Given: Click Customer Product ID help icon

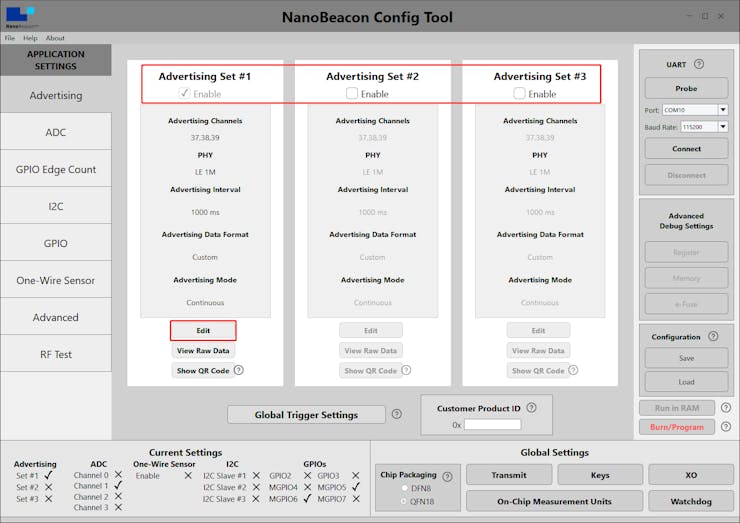Looking at the screenshot, I should point(531,407).
